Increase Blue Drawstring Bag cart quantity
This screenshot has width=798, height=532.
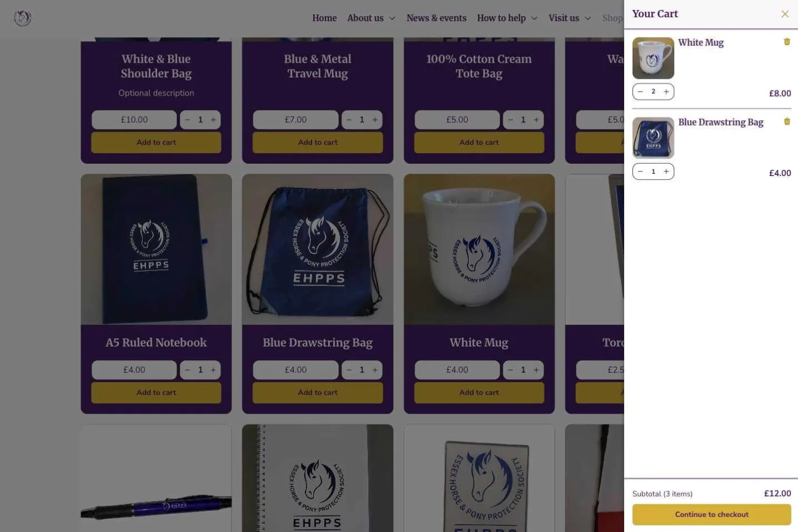click(666, 172)
